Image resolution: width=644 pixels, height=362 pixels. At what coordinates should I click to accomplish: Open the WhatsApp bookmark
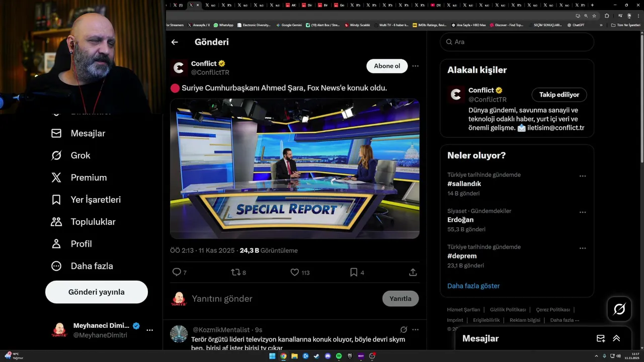[x=223, y=25]
